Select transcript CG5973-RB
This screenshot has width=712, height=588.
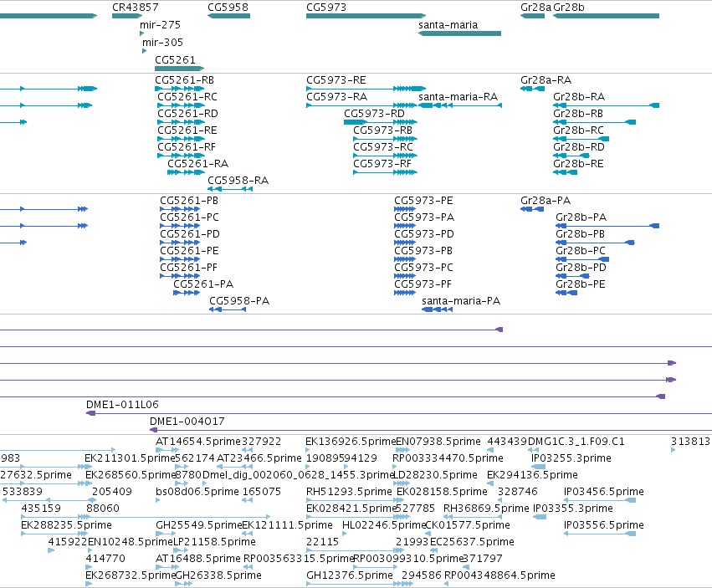click(385, 139)
